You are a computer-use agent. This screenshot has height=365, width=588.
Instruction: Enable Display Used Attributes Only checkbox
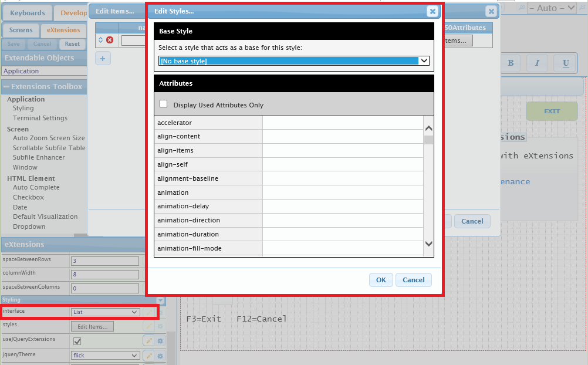pos(164,104)
